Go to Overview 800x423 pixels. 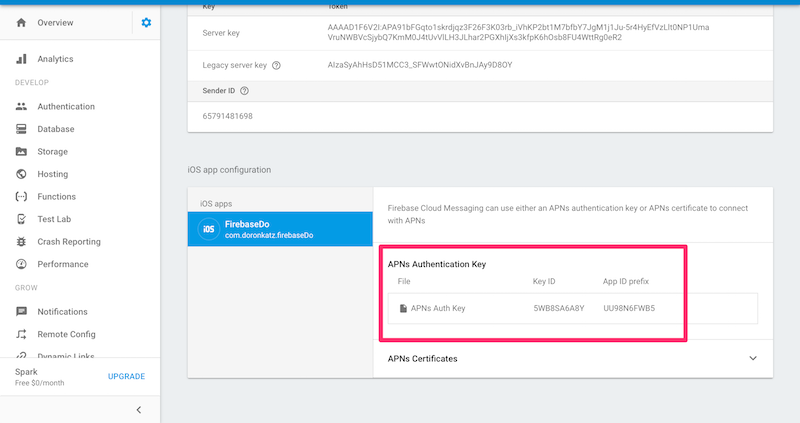55,22
